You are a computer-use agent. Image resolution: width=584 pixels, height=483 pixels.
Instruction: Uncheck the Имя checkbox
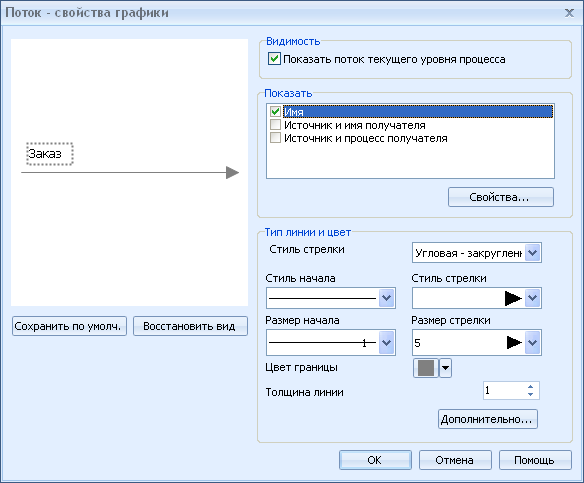275,111
